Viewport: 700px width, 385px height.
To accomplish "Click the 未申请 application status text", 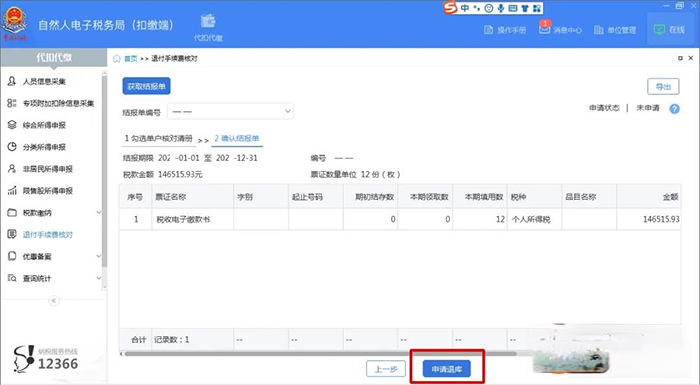I will (x=648, y=108).
